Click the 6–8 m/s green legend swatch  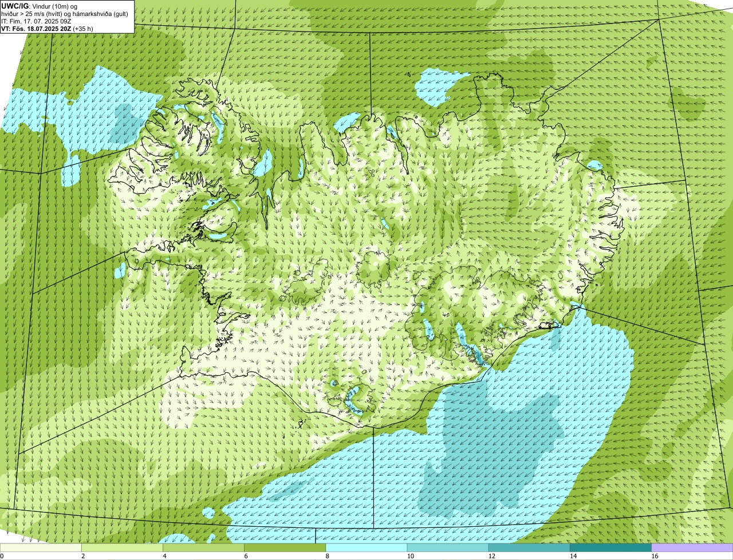pyautogui.click(x=285, y=548)
